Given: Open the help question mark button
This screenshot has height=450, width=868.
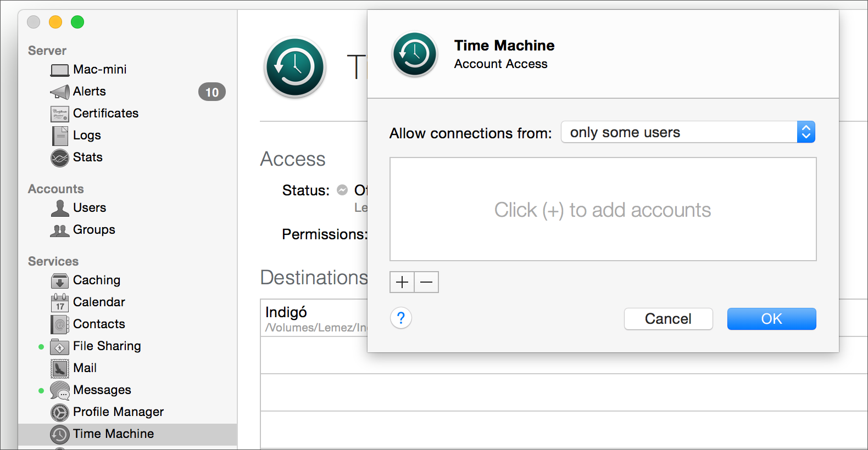Looking at the screenshot, I should click(x=401, y=318).
